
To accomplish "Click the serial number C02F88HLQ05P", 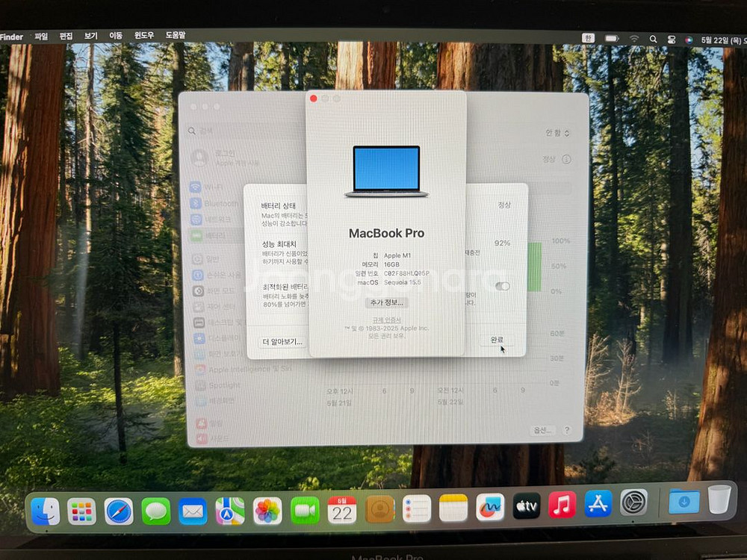I will tap(406, 273).
